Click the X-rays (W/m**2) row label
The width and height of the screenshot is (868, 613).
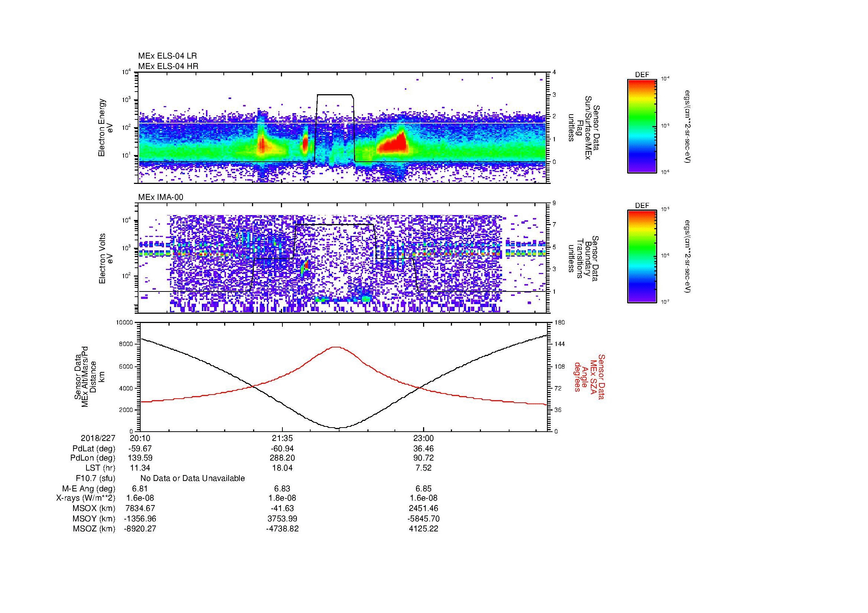click(86, 498)
